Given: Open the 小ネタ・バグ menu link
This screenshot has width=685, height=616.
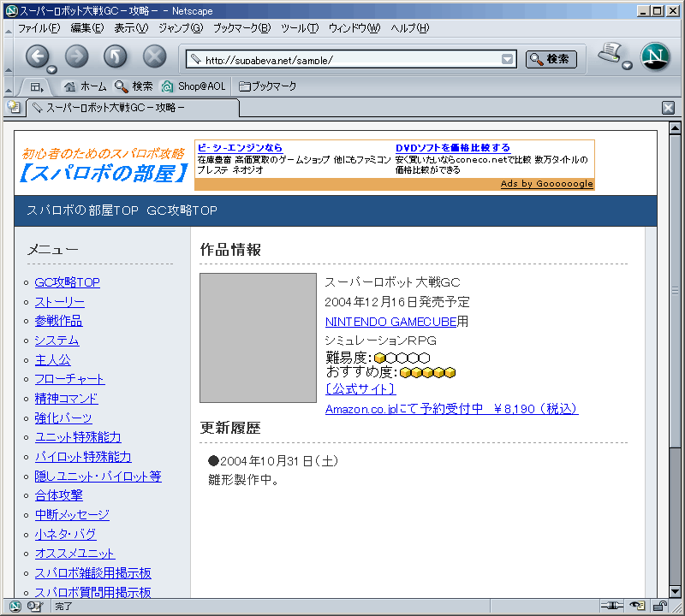Looking at the screenshot, I should [x=66, y=534].
